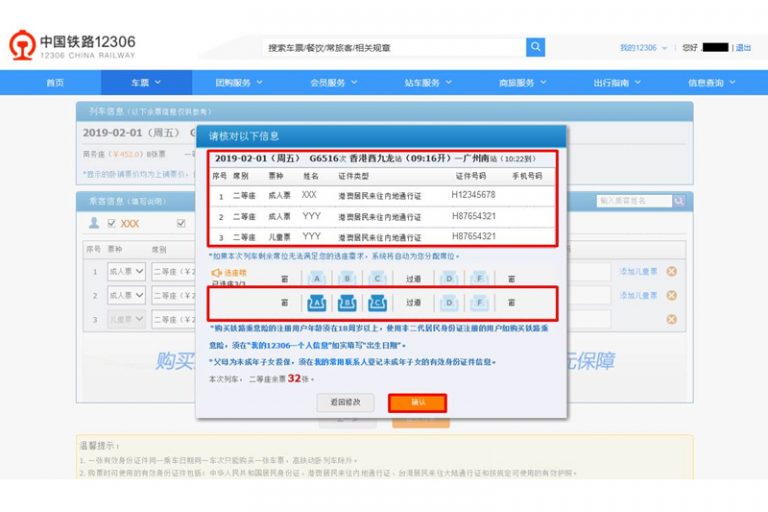The width and height of the screenshot is (768, 512).
Task: Open the 车票 navigation menu
Action: (145, 83)
